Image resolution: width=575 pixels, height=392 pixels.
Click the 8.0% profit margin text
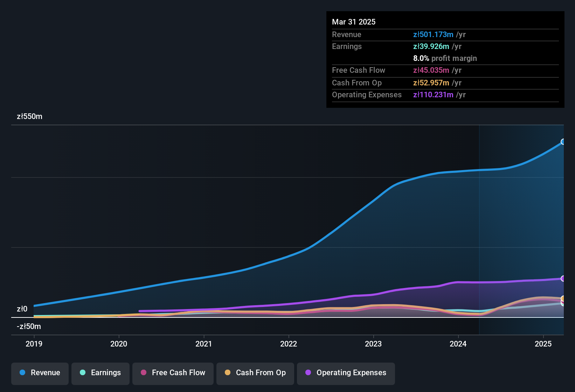click(x=445, y=58)
